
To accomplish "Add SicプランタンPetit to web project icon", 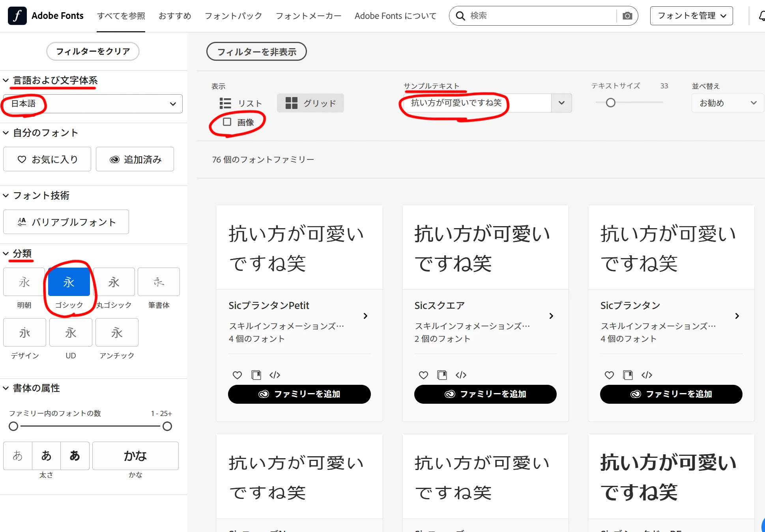I will tap(256, 375).
